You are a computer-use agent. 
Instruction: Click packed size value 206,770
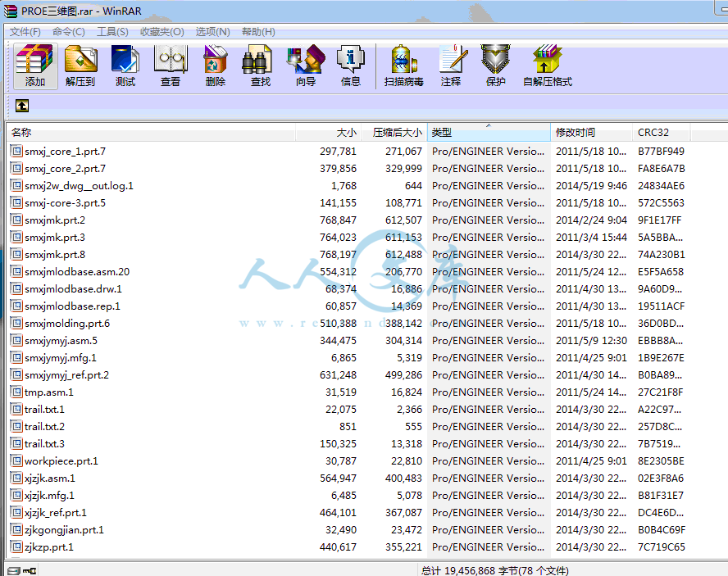(x=403, y=271)
